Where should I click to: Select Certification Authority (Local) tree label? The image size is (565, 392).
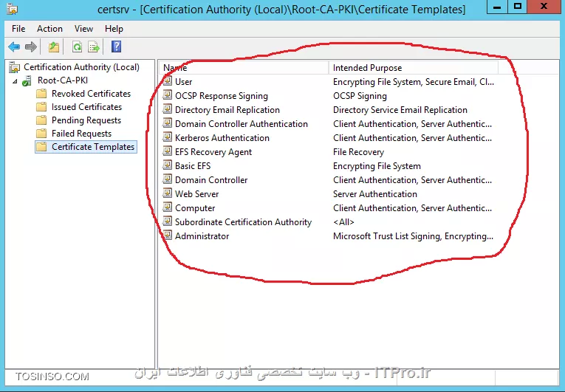81,67
